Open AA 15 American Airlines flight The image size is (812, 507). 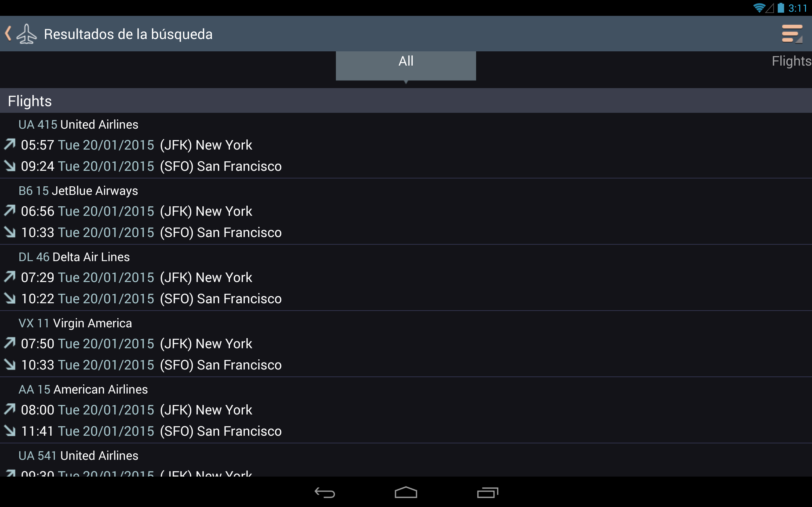click(406, 410)
